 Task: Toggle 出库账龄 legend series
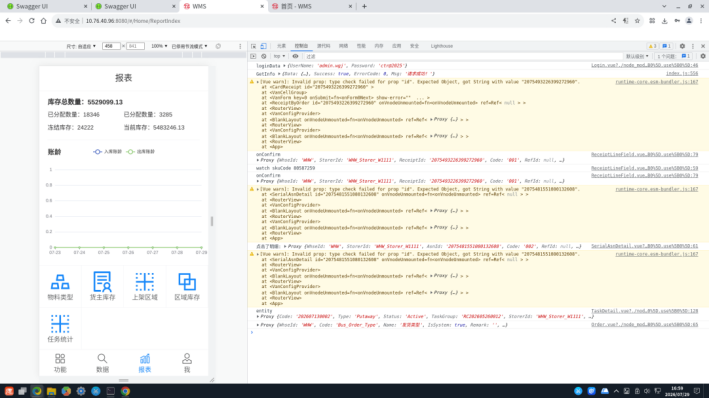[x=141, y=152]
